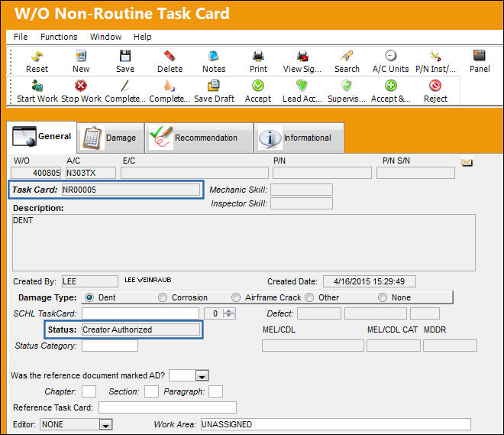
Task: Switch to the Damage tab
Action: 111,138
